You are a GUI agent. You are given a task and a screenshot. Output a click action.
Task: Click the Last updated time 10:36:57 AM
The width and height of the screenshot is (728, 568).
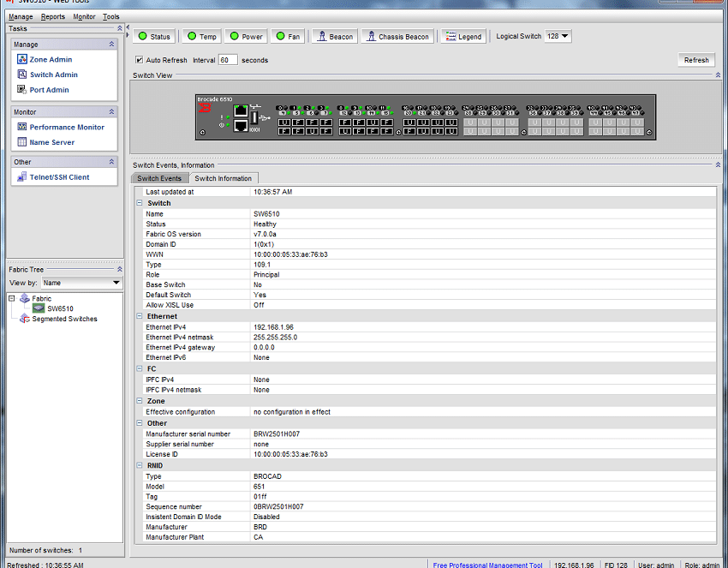coord(273,192)
